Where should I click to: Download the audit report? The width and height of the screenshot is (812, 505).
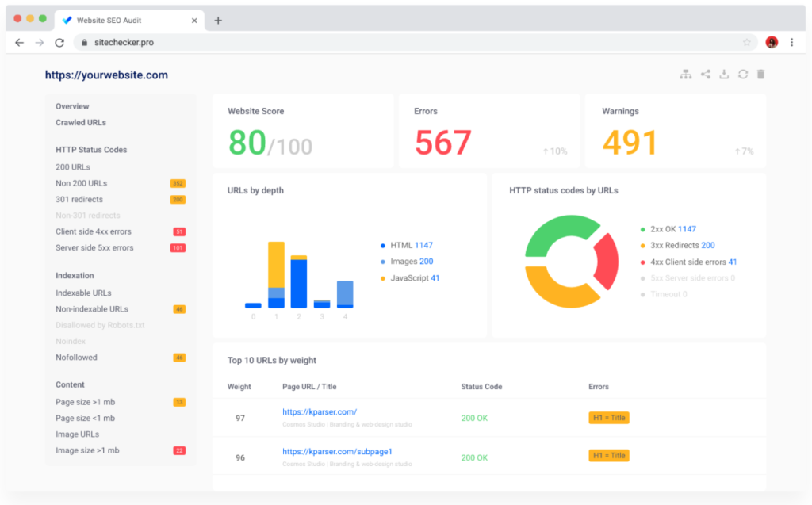coord(723,75)
